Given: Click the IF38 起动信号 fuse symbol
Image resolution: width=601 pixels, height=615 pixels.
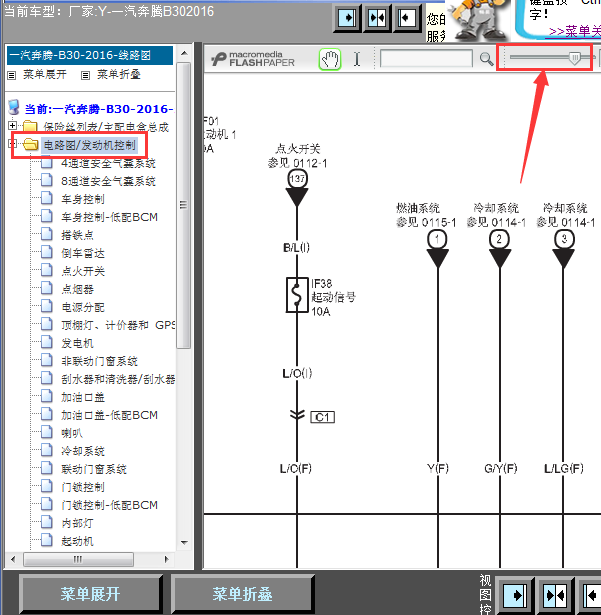Looking at the screenshot, I should pyautogui.click(x=297, y=295).
